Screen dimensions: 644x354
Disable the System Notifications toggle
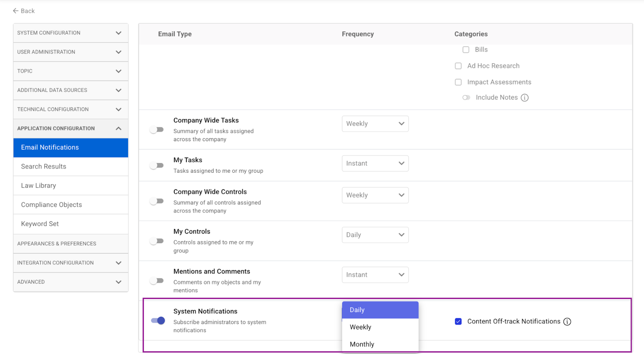pyautogui.click(x=158, y=321)
